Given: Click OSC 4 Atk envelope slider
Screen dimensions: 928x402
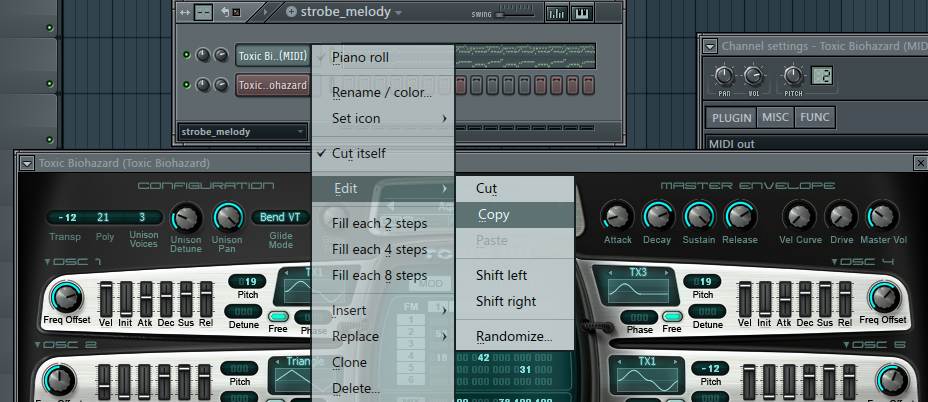Looking at the screenshot, I should click(785, 300).
